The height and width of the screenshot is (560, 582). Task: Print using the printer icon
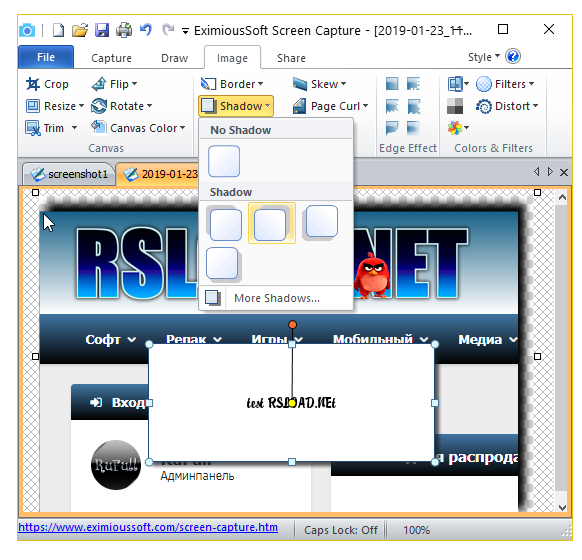coord(124,30)
